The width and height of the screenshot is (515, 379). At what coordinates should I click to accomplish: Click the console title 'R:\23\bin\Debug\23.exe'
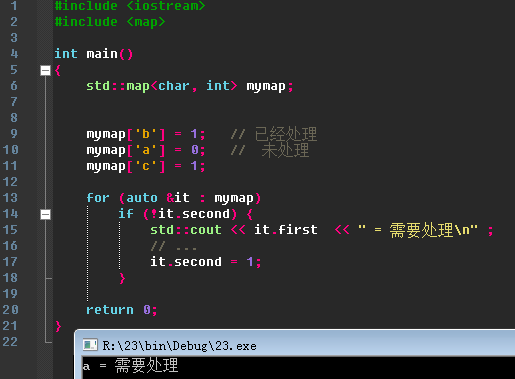[x=179, y=346]
